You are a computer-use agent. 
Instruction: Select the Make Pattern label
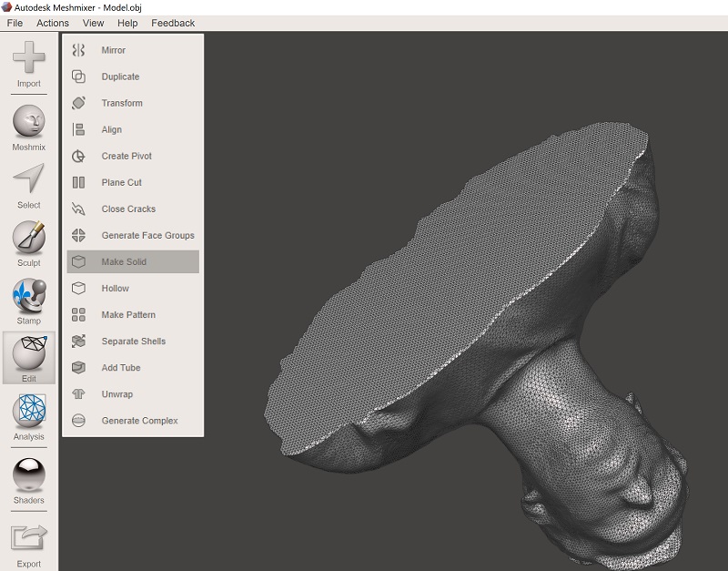(x=128, y=314)
